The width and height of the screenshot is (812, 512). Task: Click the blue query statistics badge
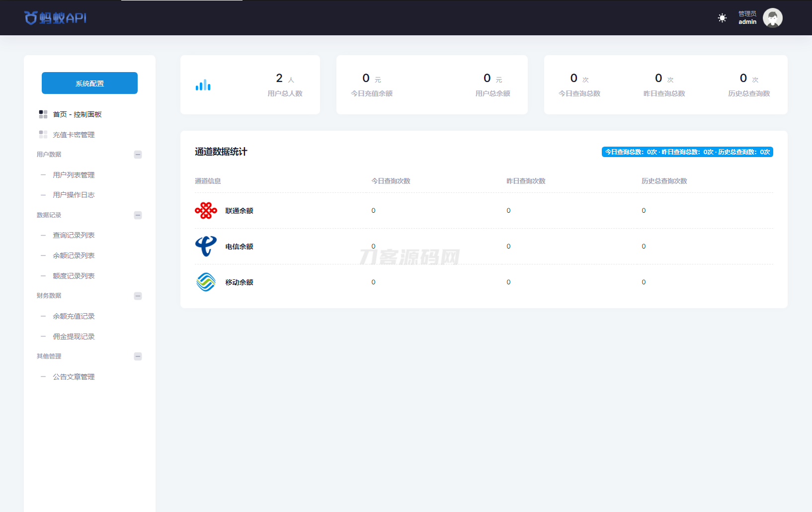click(687, 152)
